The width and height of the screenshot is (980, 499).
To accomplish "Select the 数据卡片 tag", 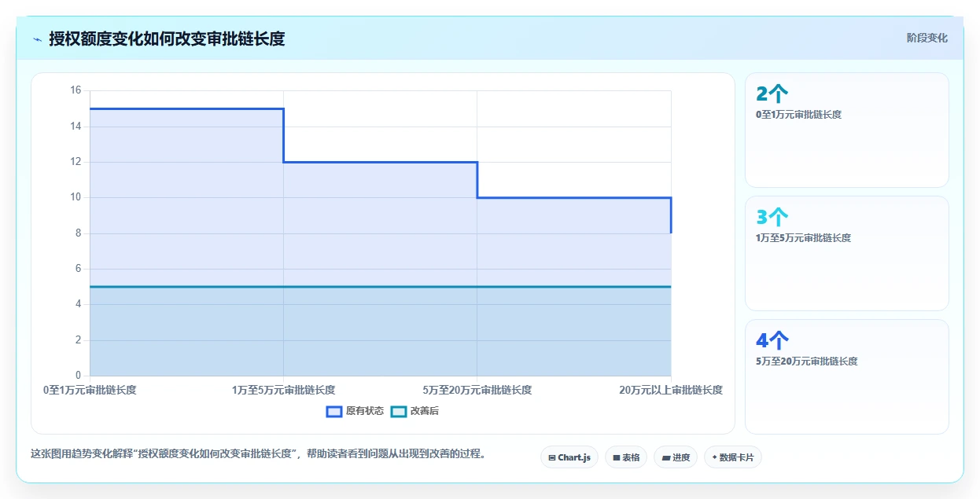I will coord(732,457).
